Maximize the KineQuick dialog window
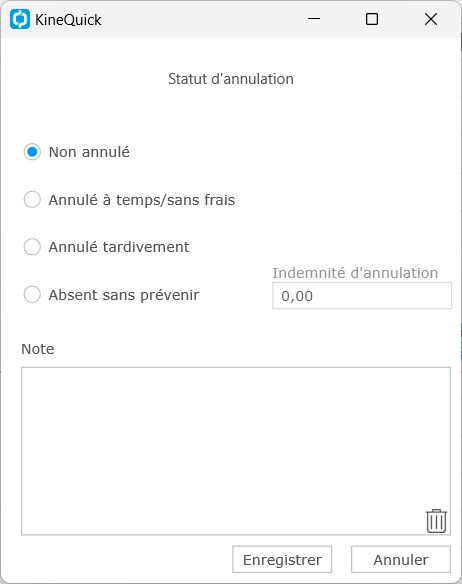 pos(372,19)
